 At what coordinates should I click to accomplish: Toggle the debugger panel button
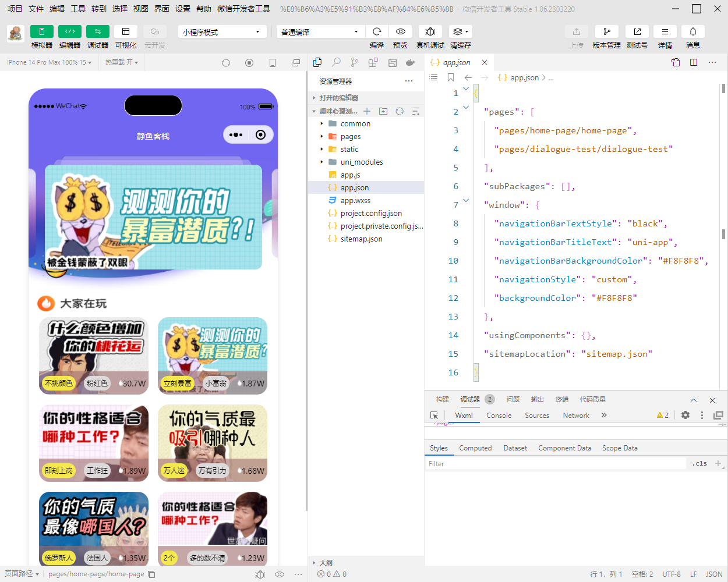tap(97, 31)
